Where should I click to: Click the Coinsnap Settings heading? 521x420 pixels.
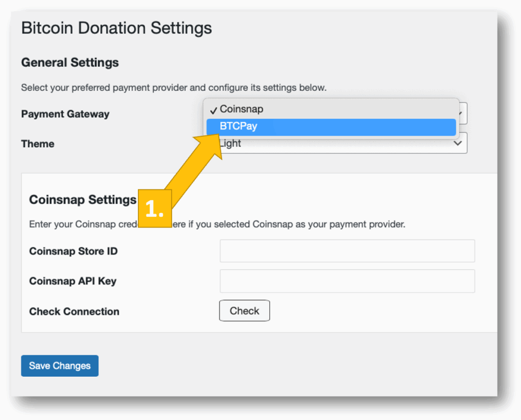click(82, 200)
